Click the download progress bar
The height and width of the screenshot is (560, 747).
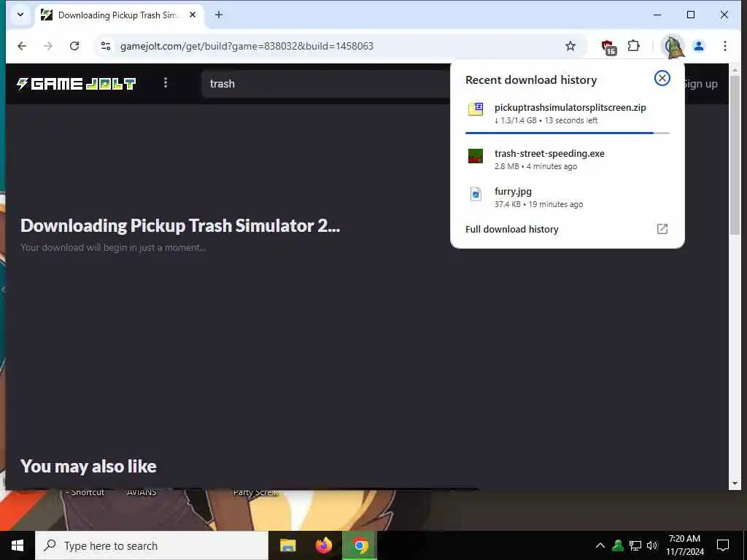click(x=567, y=133)
